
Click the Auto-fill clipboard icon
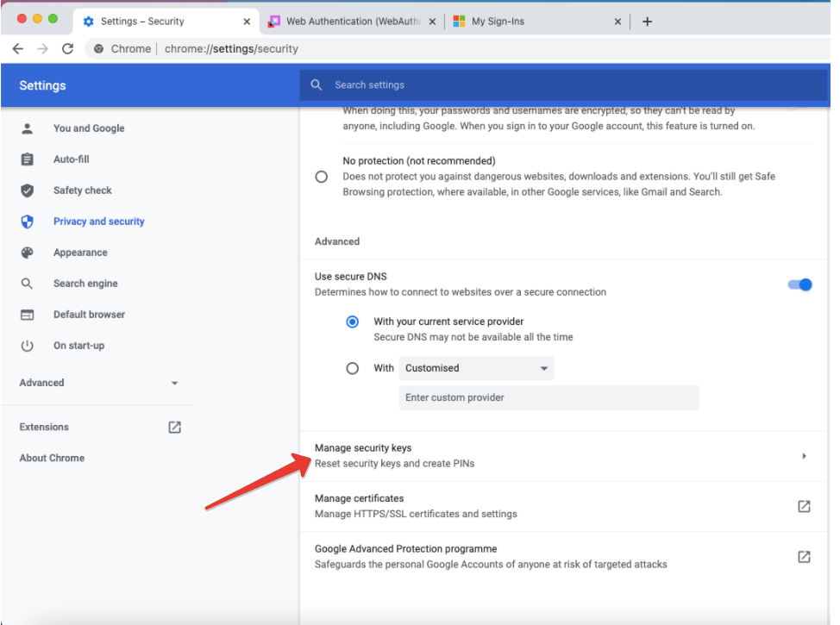(28, 159)
